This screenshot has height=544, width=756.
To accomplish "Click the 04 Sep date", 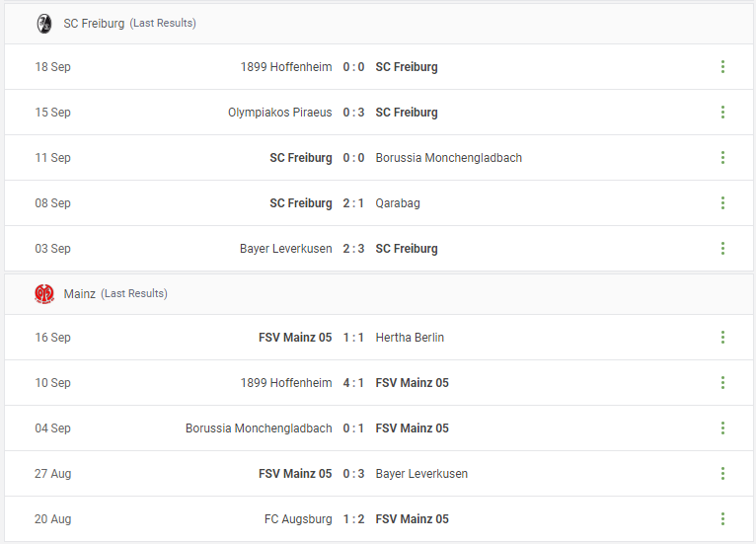I will [52, 428].
